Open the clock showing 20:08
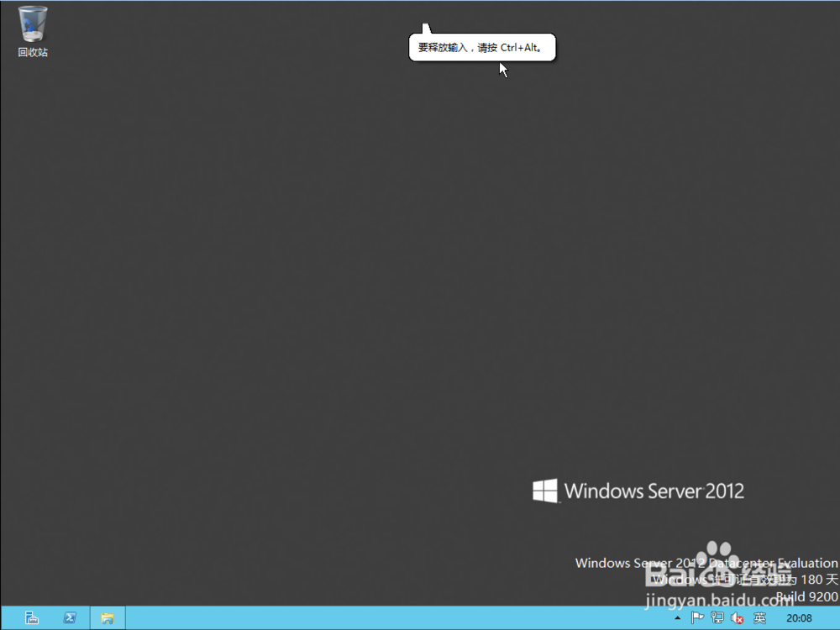840x630 pixels. tap(800, 618)
